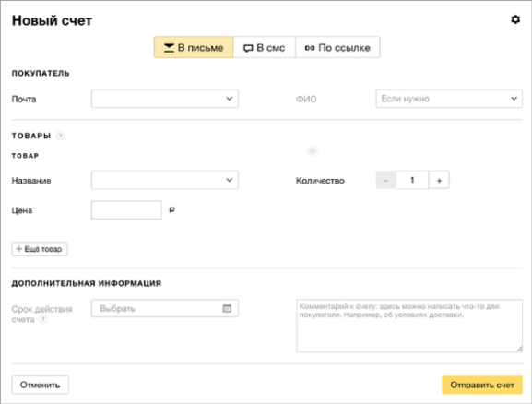Open settings with the gear icon
The height and width of the screenshot is (404, 532).
(x=515, y=19)
